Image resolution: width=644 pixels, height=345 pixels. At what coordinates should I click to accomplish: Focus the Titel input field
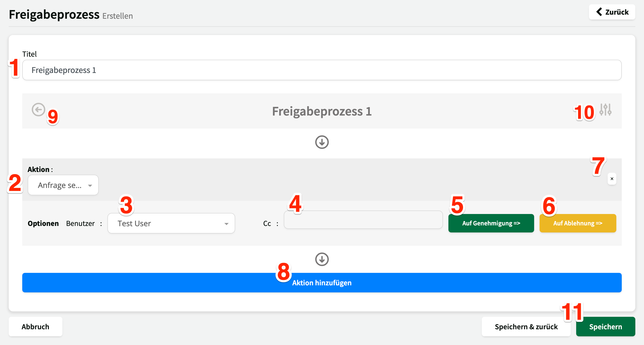(322, 70)
